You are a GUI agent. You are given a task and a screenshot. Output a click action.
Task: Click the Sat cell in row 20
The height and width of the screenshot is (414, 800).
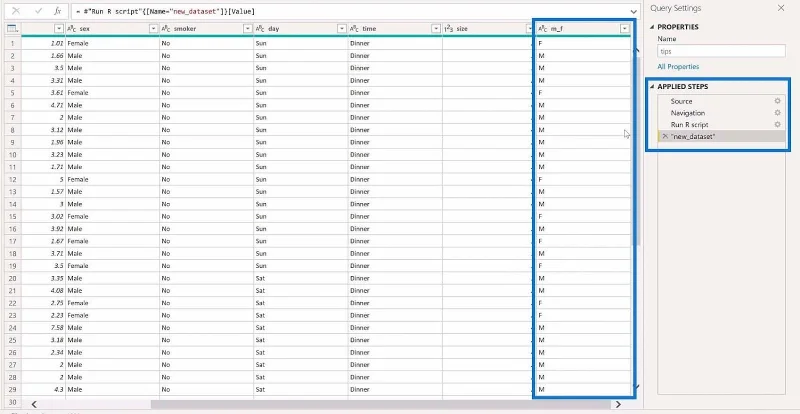click(301, 278)
